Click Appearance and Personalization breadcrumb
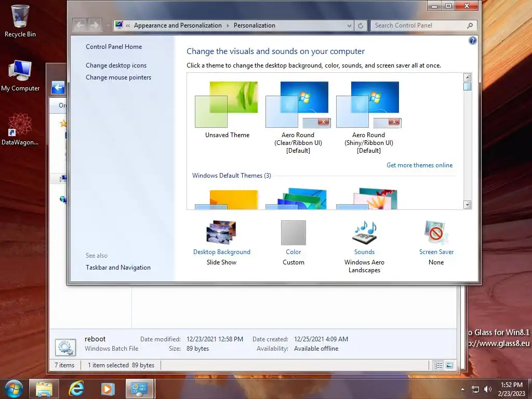The height and width of the screenshot is (399, 532). click(x=178, y=25)
